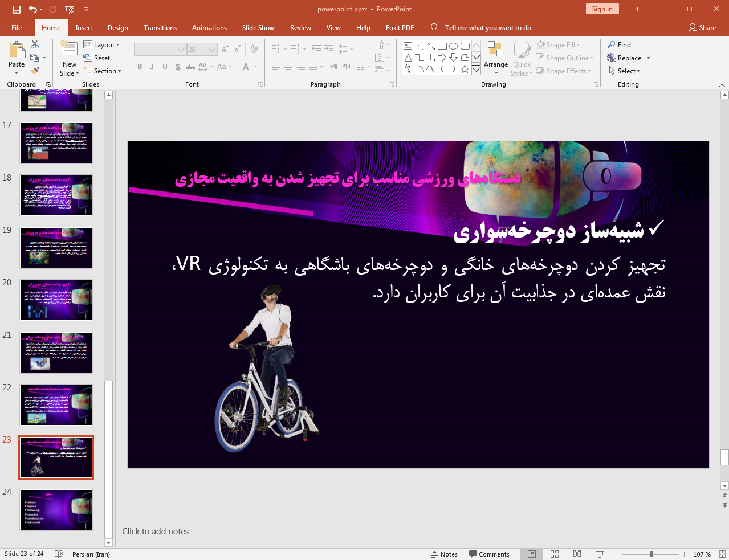This screenshot has width=729, height=560.
Task: Insert a New Slide
Action: point(70,58)
